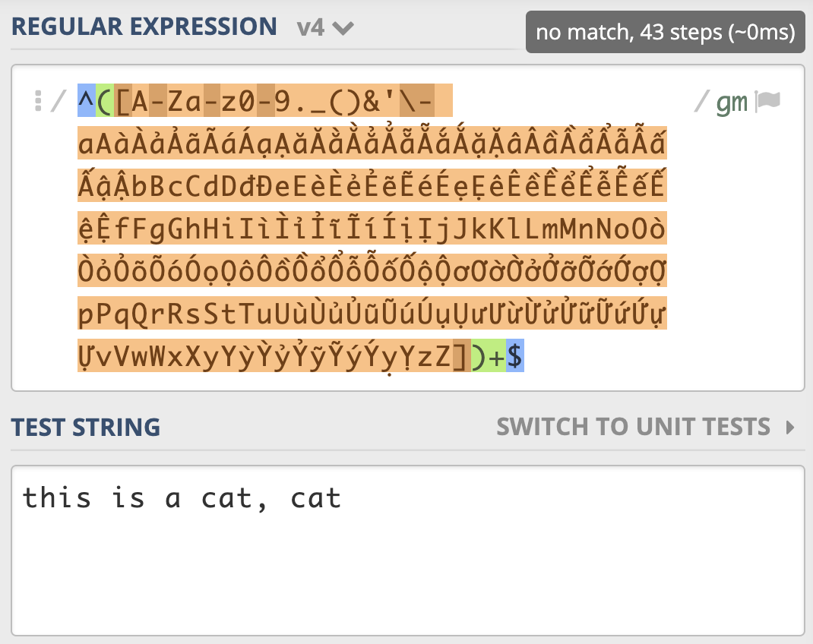Click into the test string text area
Screen dimensions: 813x644
407,551
